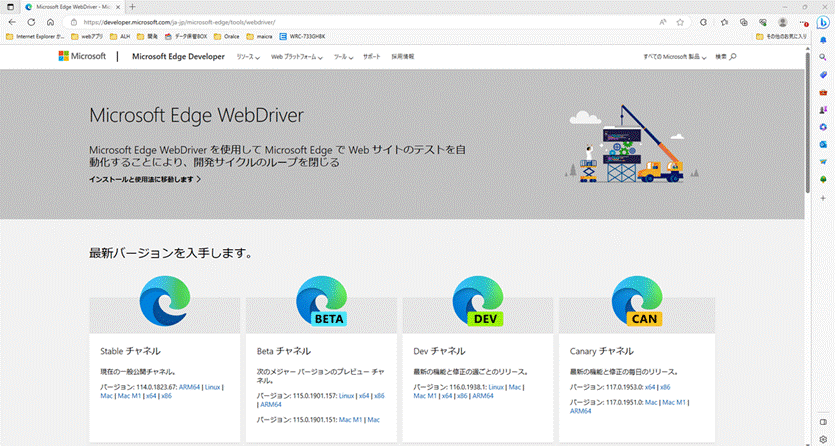Viewport: 835px width, 446px height.
Task: Open Internet Explorer bookmarks folder
Action: point(35,37)
